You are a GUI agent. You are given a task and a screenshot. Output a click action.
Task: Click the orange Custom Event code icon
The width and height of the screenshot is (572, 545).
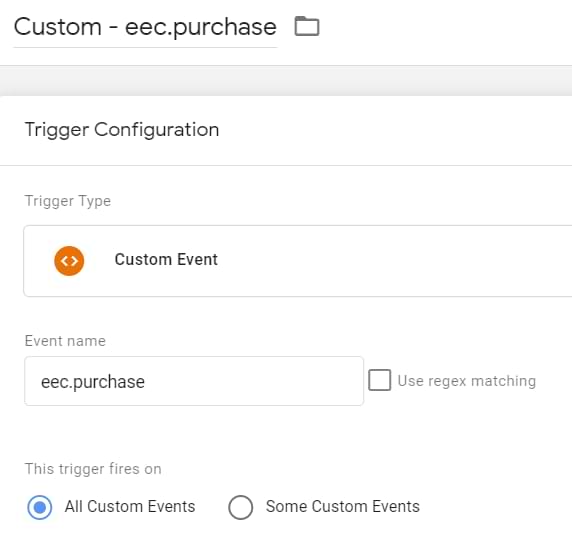coord(69,261)
